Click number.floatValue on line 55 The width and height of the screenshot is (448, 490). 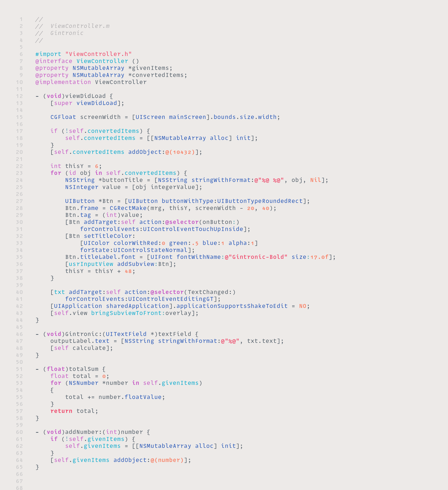pyautogui.click(x=130, y=397)
